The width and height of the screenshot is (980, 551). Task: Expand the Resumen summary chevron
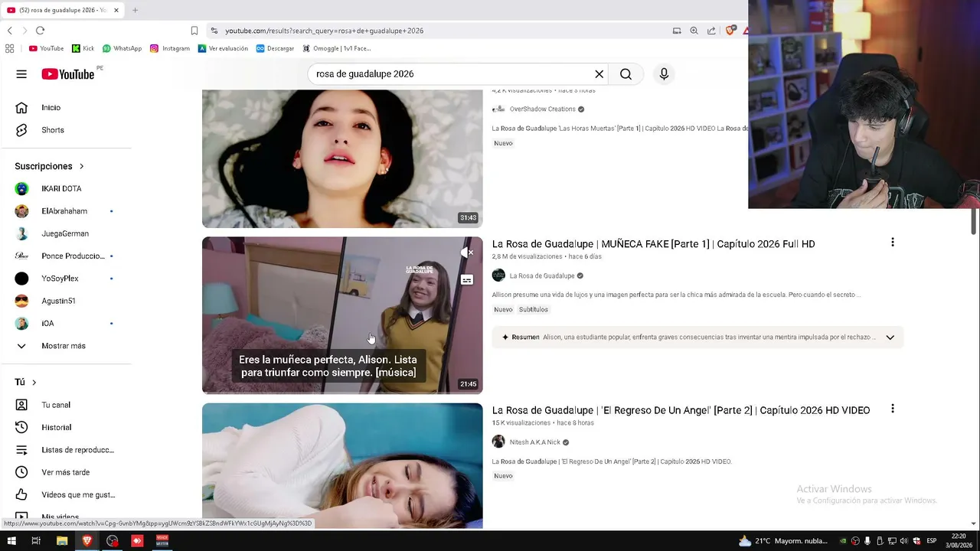coord(890,337)
